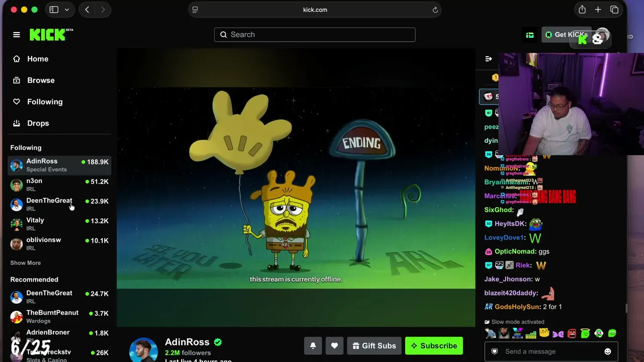644x362 pixels.
Task: Collapse the chat panel
Action: pos(488,59)
